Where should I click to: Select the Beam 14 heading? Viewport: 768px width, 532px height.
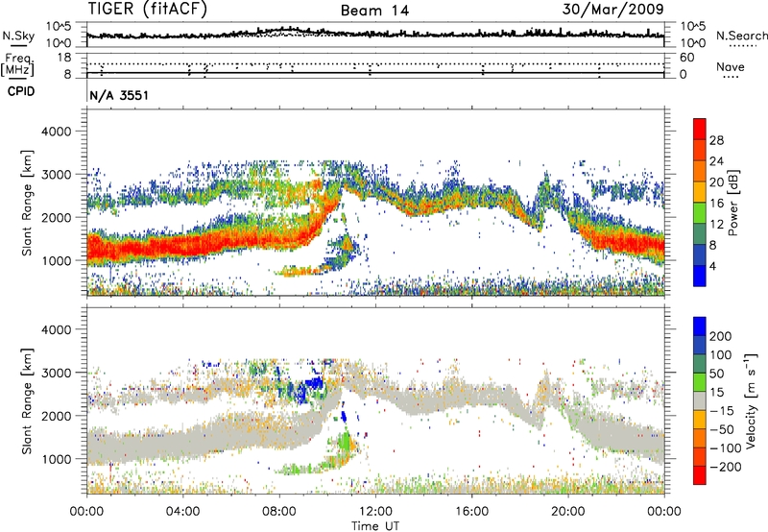pos(374,11)
